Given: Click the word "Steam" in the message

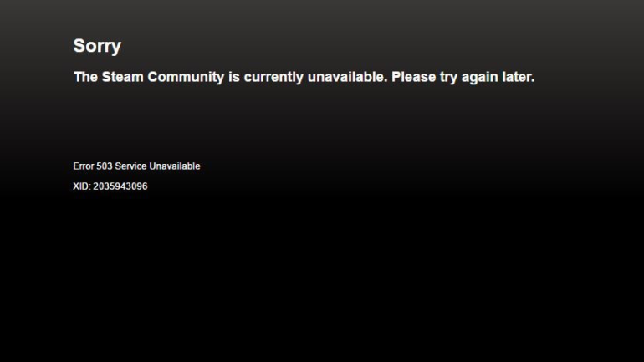Looking at the screenshot, I should (x=122, y=77).
